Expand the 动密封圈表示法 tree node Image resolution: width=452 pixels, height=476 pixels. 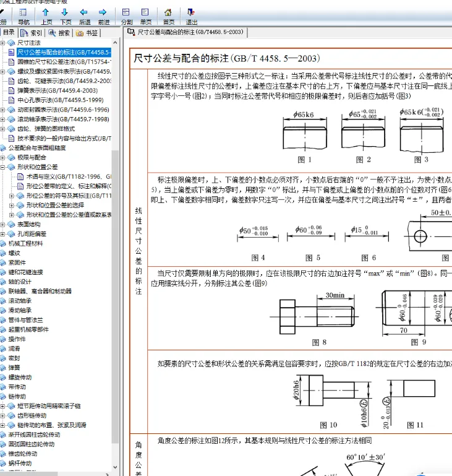pyautogui.click(x=2, y=110)
